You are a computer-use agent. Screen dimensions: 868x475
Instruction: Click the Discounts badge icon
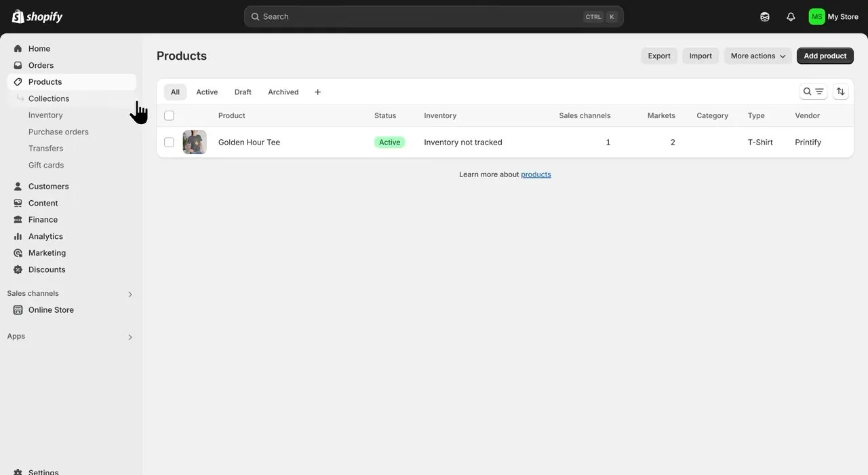pyautogui.click(x=18, y=269)
